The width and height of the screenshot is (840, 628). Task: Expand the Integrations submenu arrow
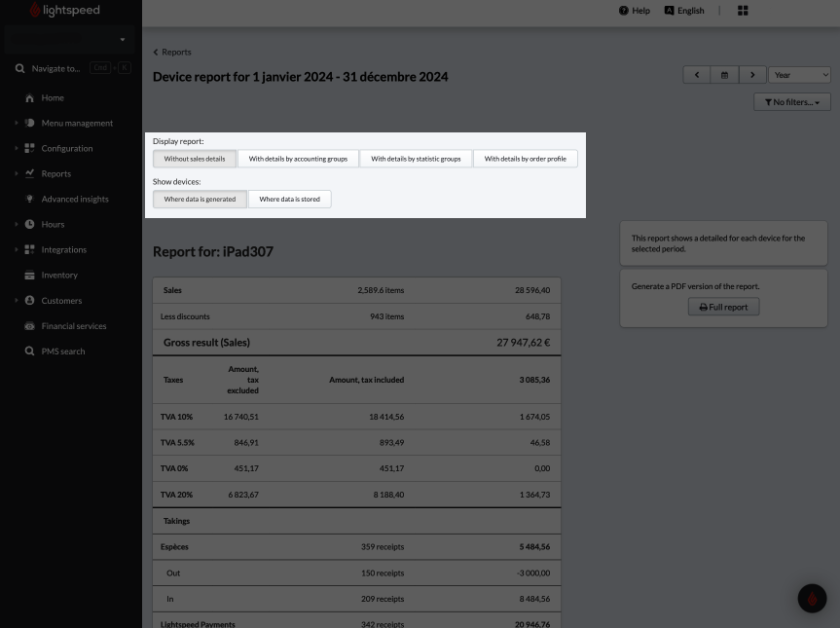(x=17, y=249)
